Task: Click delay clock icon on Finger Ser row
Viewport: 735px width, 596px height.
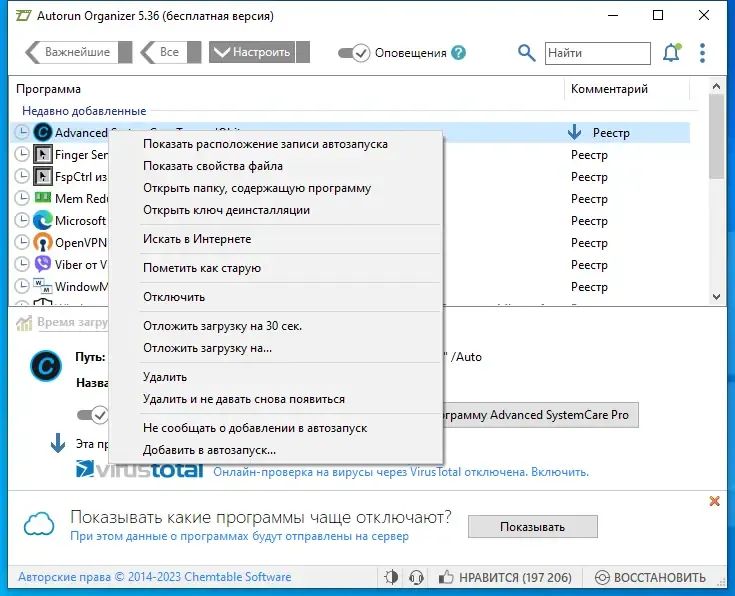Action: coord(22,154)
